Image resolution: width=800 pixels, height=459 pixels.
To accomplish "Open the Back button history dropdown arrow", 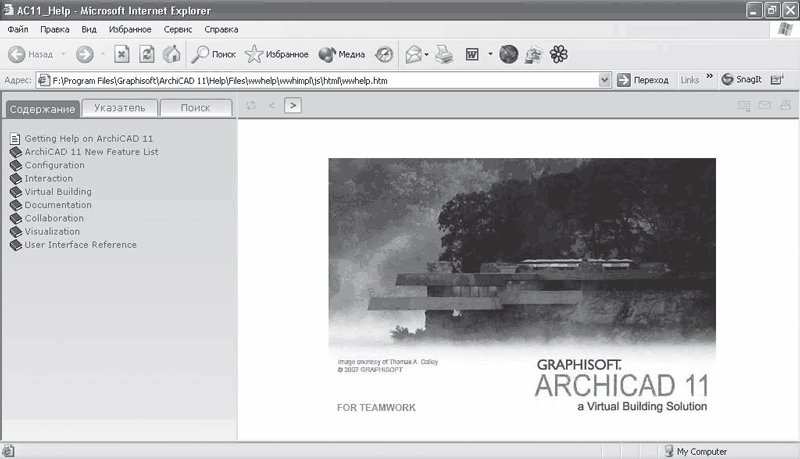I will tap(63, 54).
